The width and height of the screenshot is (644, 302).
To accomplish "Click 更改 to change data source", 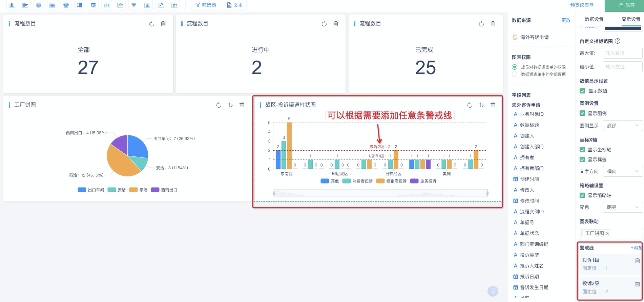I will point(566,20).
